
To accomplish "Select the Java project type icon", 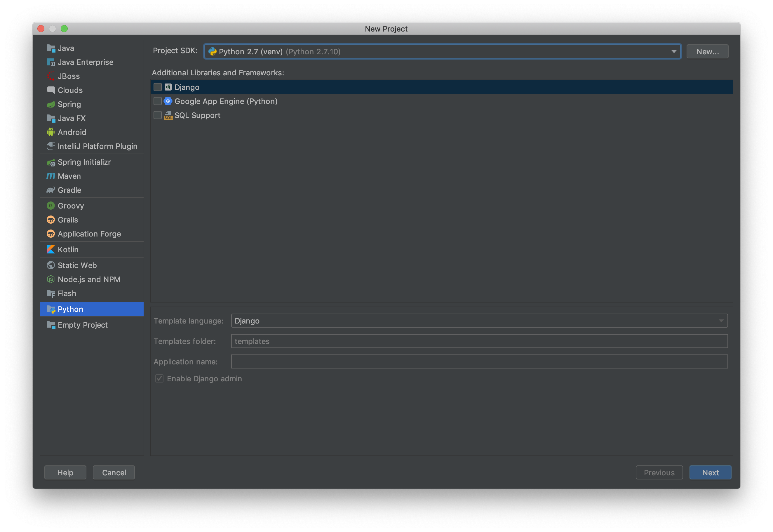I will [x=51, y=48].
